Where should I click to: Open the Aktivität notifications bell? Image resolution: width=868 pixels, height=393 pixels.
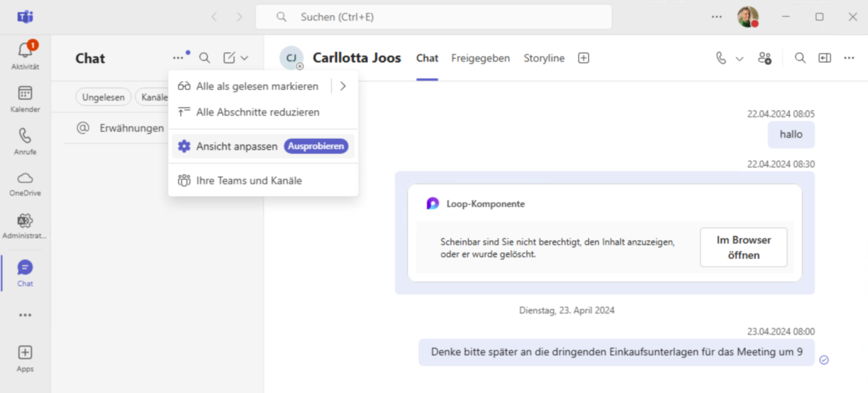(x=25, y=55)
